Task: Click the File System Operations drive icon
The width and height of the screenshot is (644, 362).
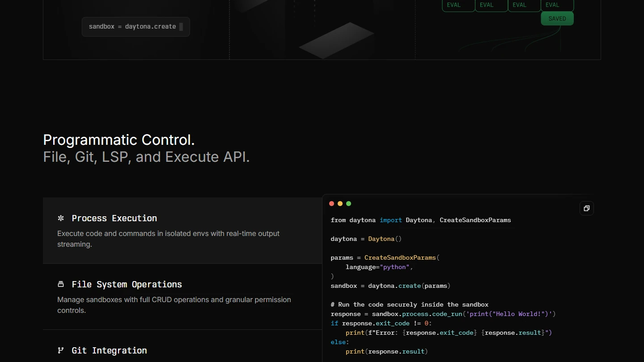Action: coord(61,284)
